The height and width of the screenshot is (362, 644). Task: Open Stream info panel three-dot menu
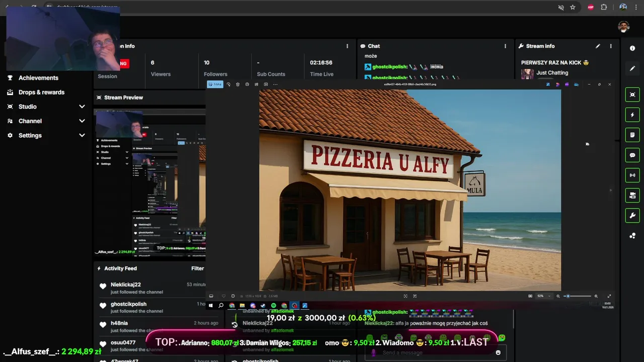click(611, 46)
